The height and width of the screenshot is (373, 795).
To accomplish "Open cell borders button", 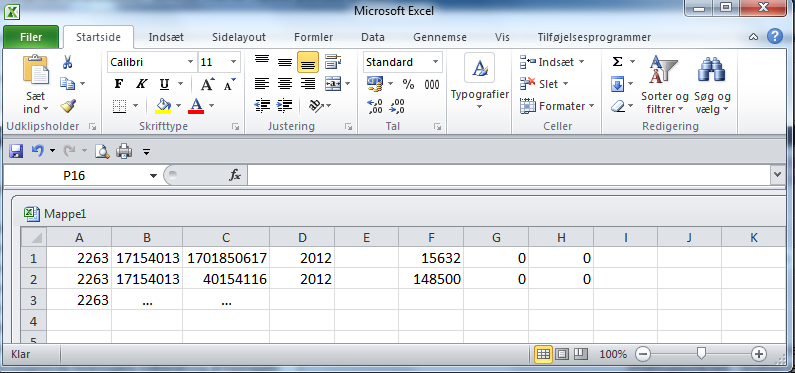I will [x=119, y=106].
